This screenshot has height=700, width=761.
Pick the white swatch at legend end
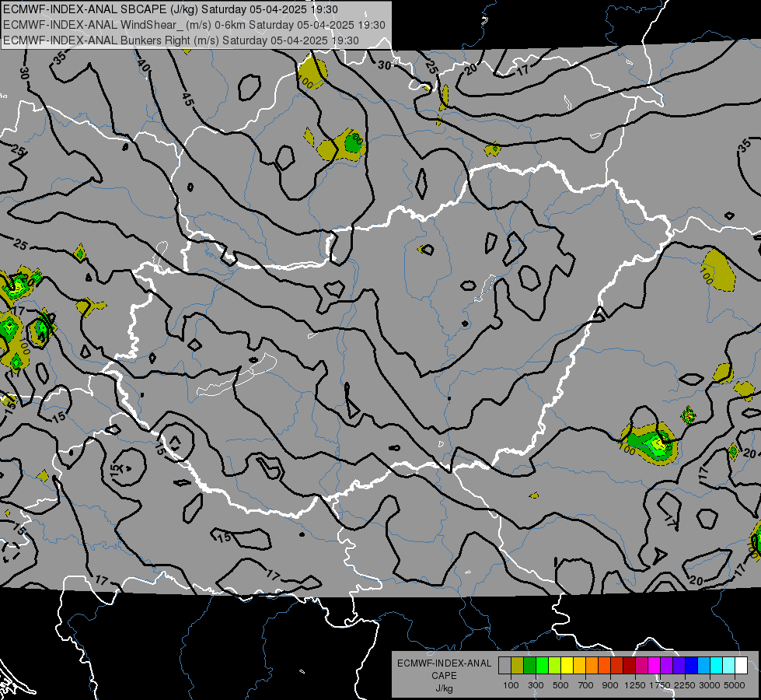click(x=741, y=665)
